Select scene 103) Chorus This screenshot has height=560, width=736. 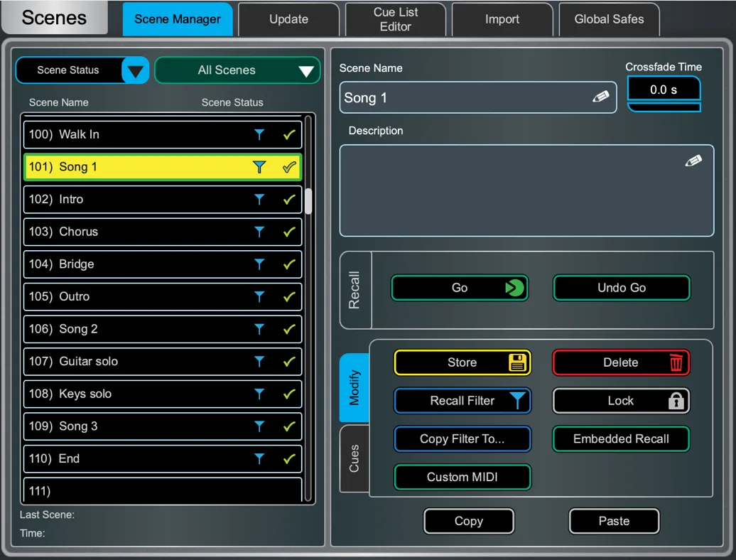tap(163, 232)
